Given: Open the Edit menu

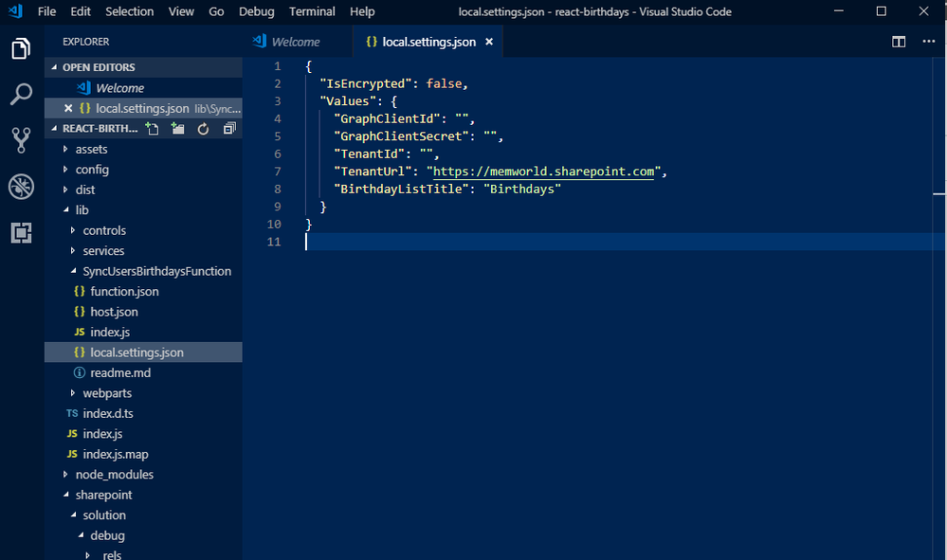Looking at the screenshot, I should click(x=81, y=11).
